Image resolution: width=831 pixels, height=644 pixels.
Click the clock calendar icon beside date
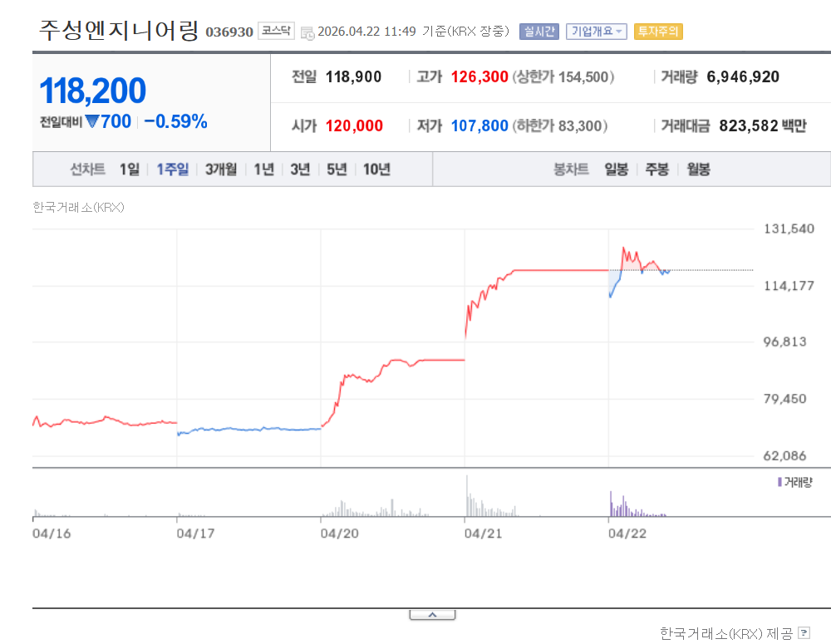pyautogui.click(x=307, y=33)
